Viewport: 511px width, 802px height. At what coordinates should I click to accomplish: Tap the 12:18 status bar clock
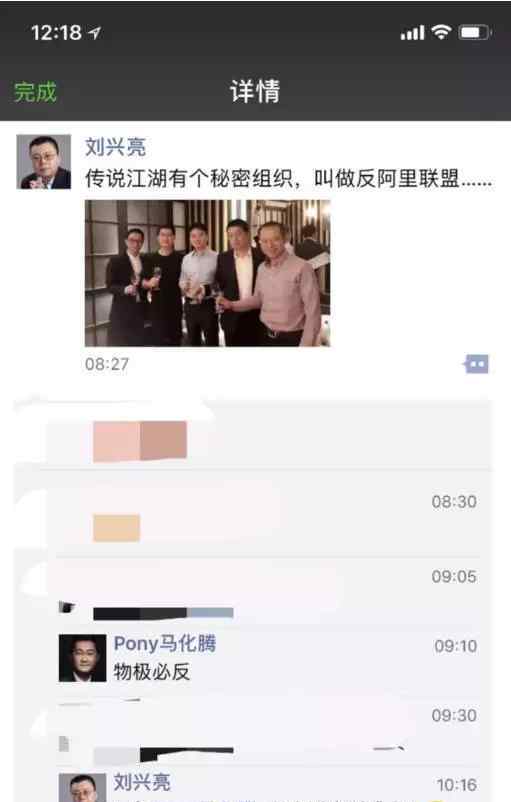click(56, 33)
